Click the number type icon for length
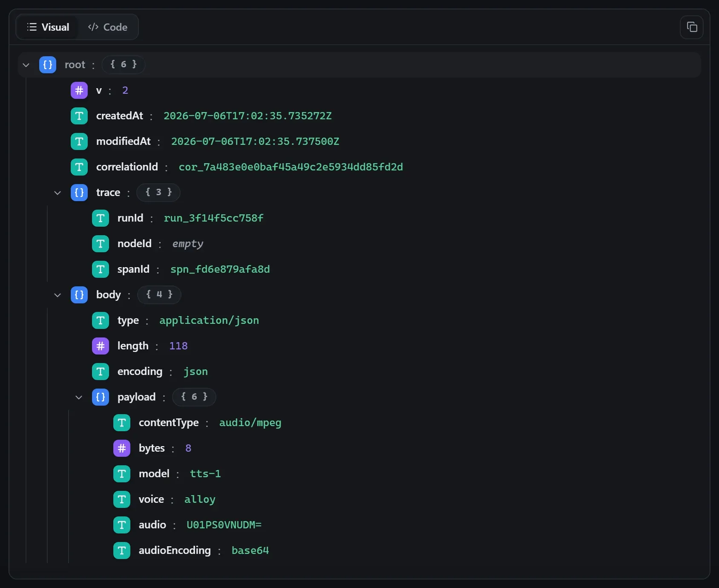 pyautogui.click(x=101, y=346)
